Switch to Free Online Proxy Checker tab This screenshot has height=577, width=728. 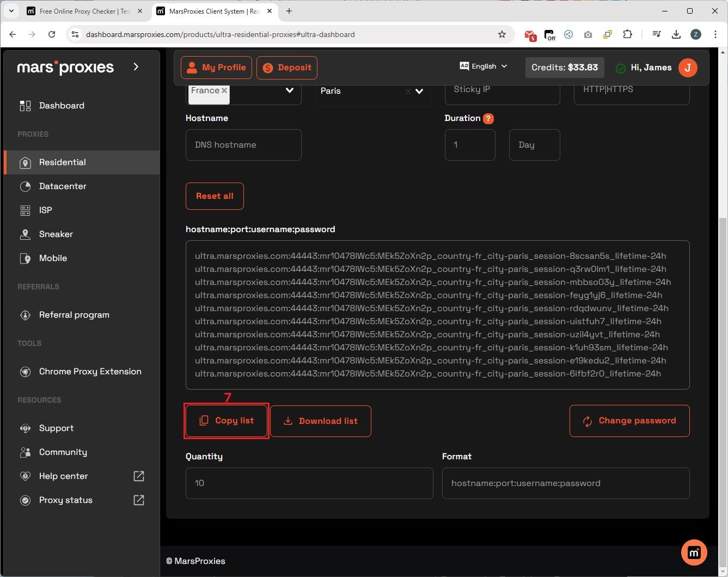click(84, 11)
